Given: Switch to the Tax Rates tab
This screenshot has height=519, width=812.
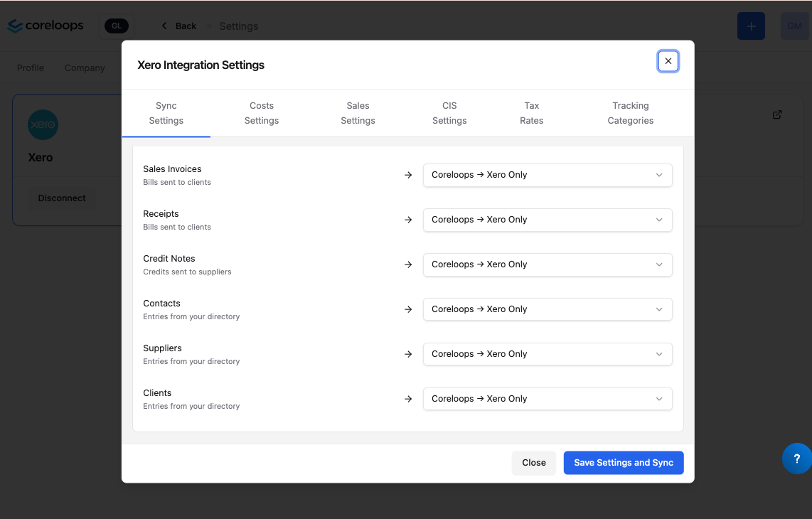Looking at the screenshot, I should 531,113.
